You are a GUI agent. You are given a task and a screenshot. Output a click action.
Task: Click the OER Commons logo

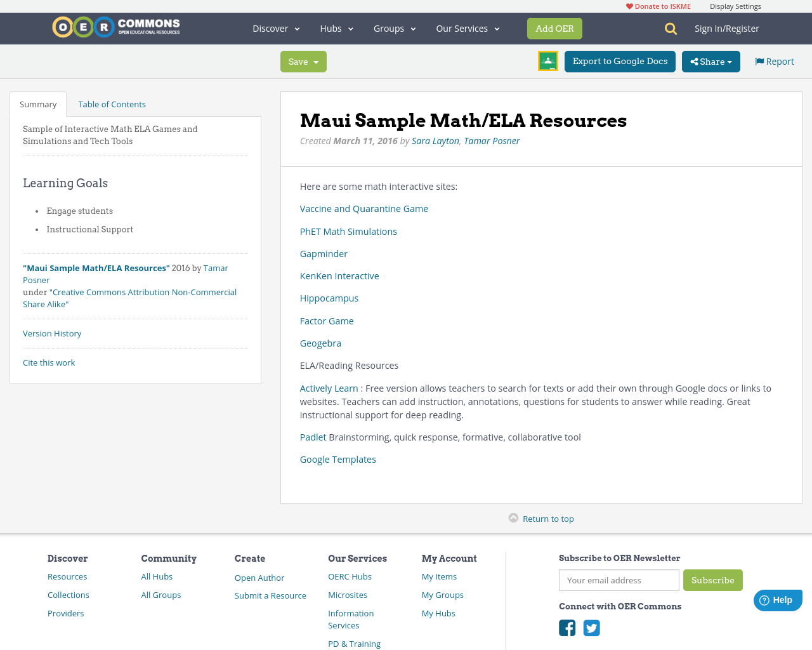click(116, 27)
